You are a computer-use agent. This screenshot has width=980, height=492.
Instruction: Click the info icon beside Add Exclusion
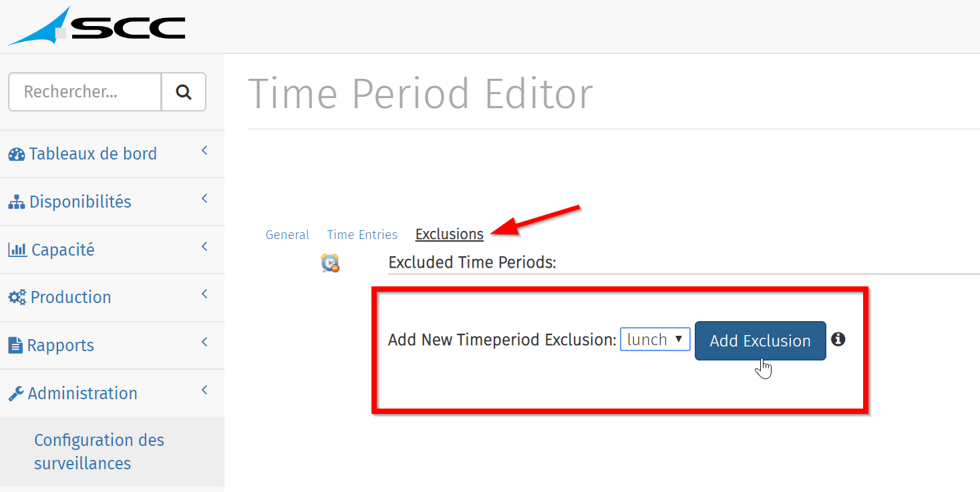[x=838, y=339]
